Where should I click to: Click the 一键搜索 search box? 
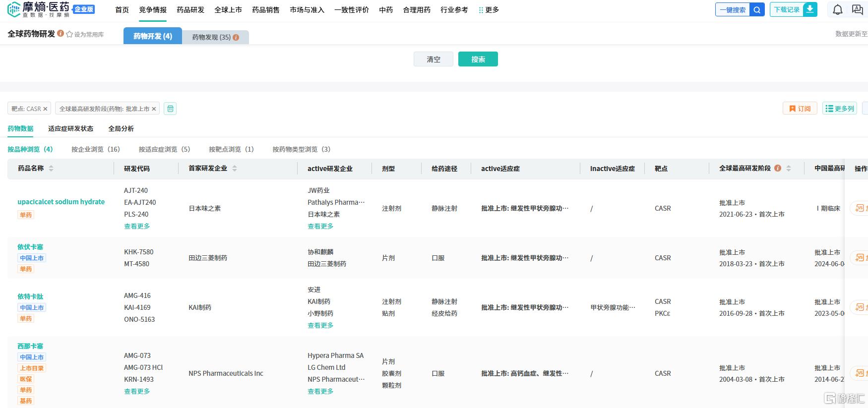[733, 10]
